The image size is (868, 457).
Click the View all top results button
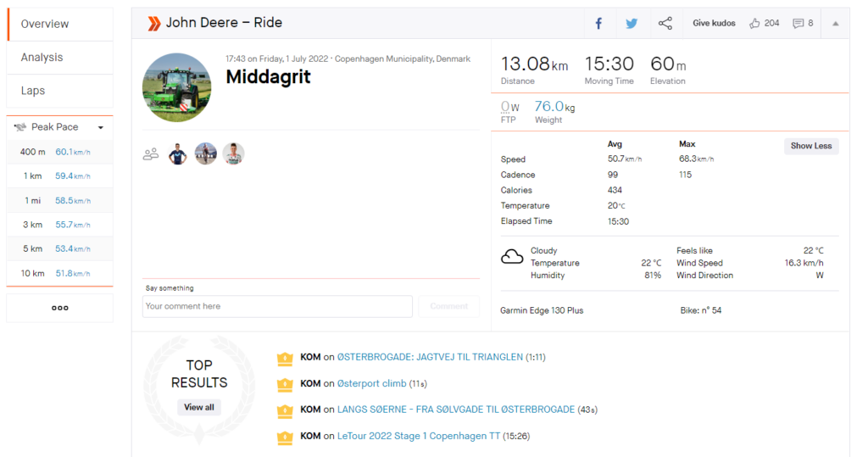tap(198, 407)
